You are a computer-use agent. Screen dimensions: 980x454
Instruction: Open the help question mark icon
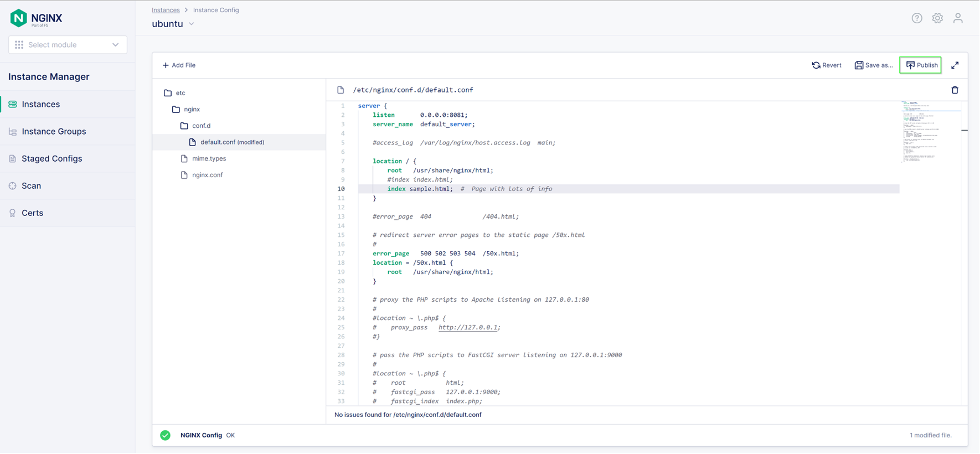point(917,18)
